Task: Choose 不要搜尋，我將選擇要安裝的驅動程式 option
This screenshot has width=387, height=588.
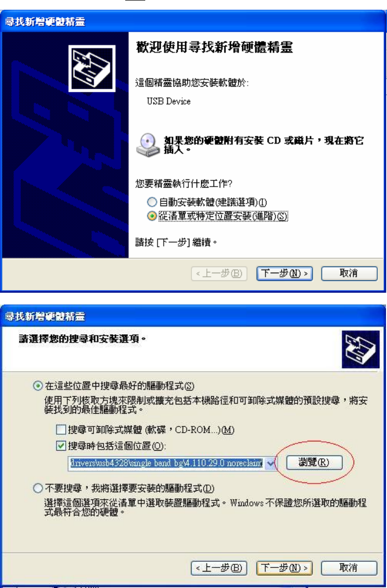Action: tap(37, 489)
